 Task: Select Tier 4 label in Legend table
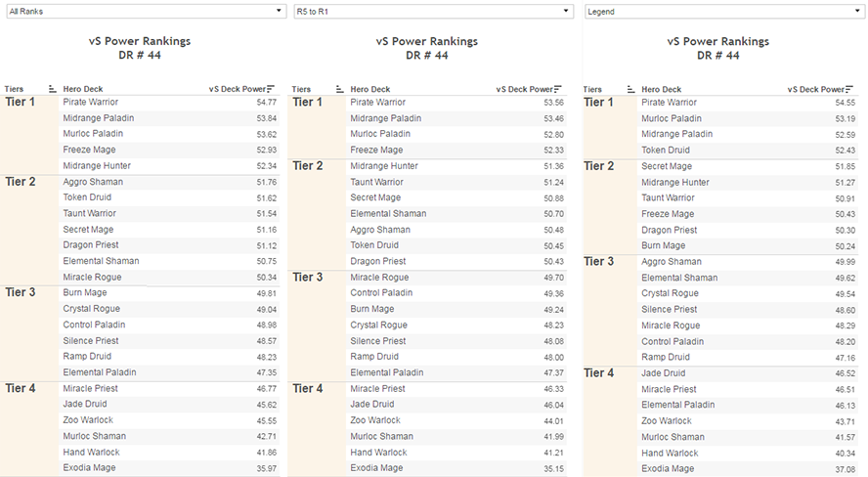(598, 373)
